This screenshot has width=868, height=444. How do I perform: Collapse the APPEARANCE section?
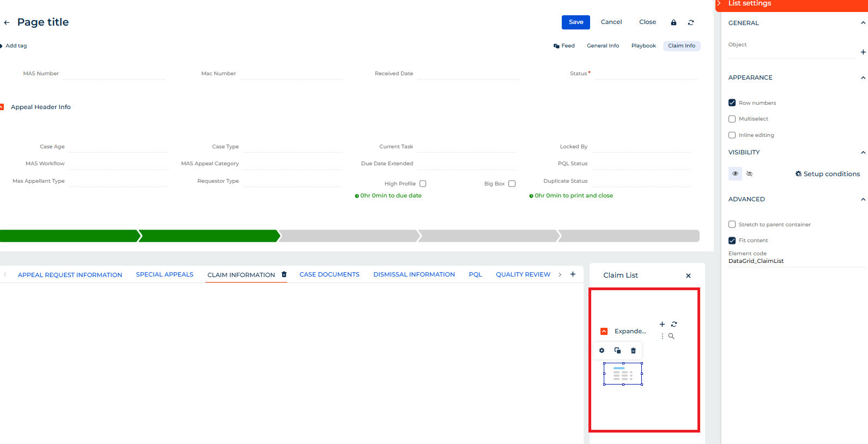tap(863, 77)
